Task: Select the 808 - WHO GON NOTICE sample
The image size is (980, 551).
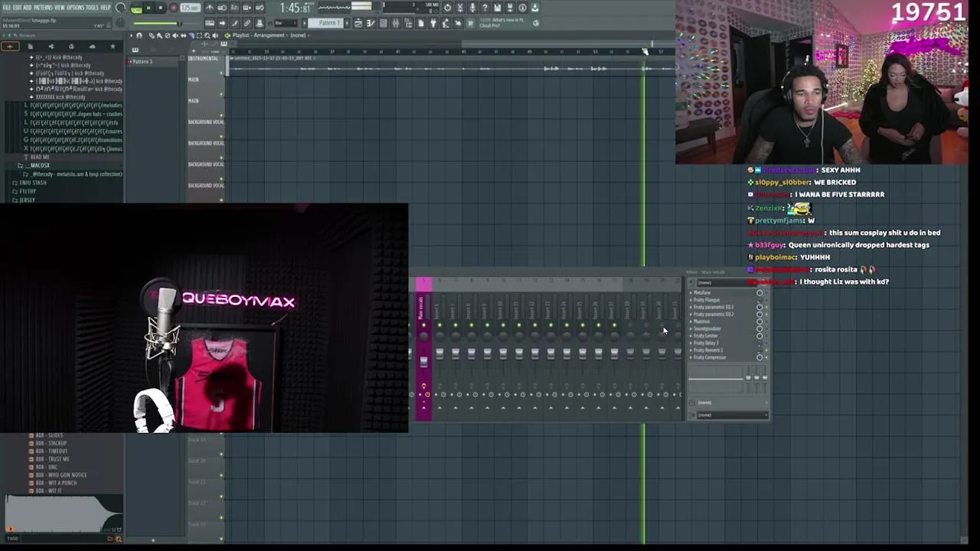Action: pyautogui.click(x=57, y=474)
